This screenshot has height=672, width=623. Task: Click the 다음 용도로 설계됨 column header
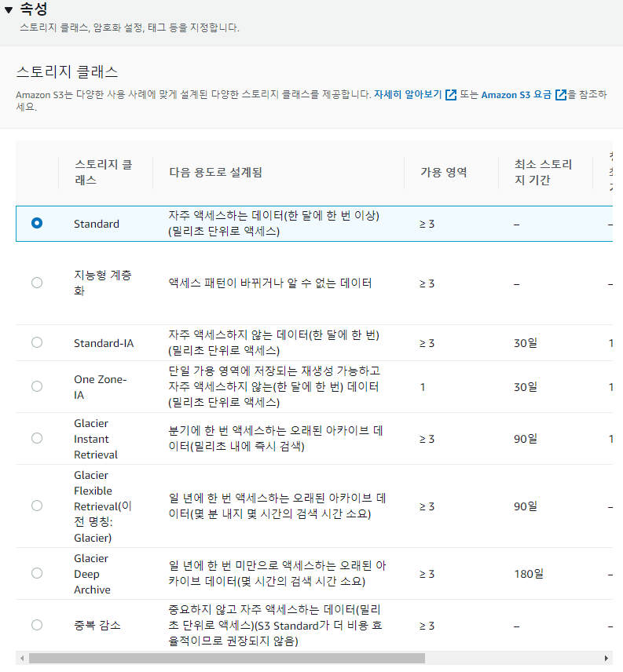point(216,172)
